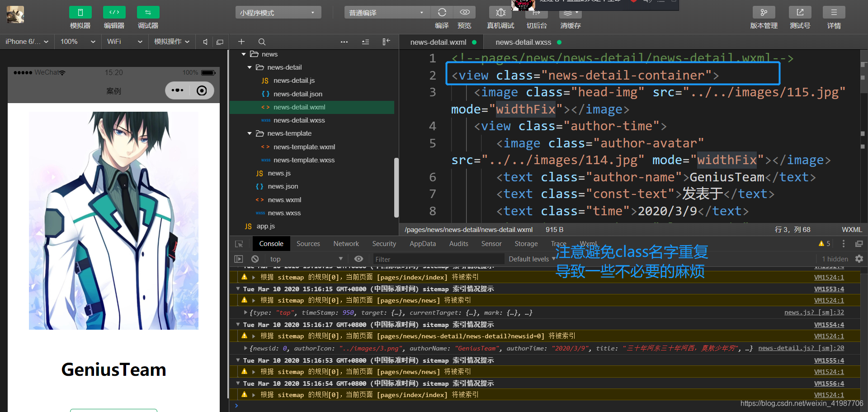Click the file tree vertical scrollbar
The height and width of the screenshot is (412, 868).
tap(396, 188)
